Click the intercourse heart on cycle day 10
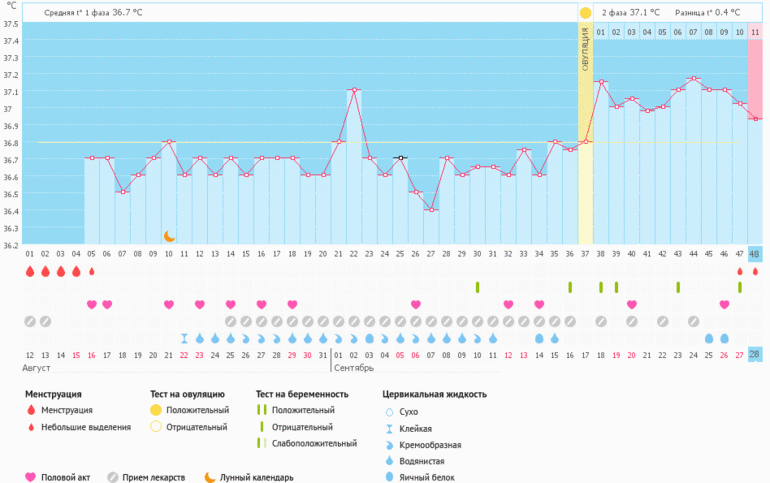This screenshot has height=483, width=770. pos(169,304)
